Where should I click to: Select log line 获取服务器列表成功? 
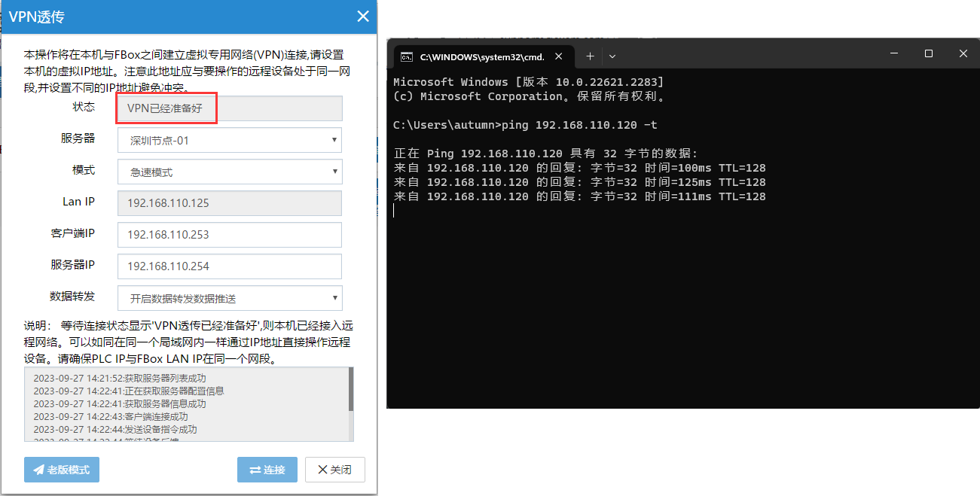[x=119, y=378]
